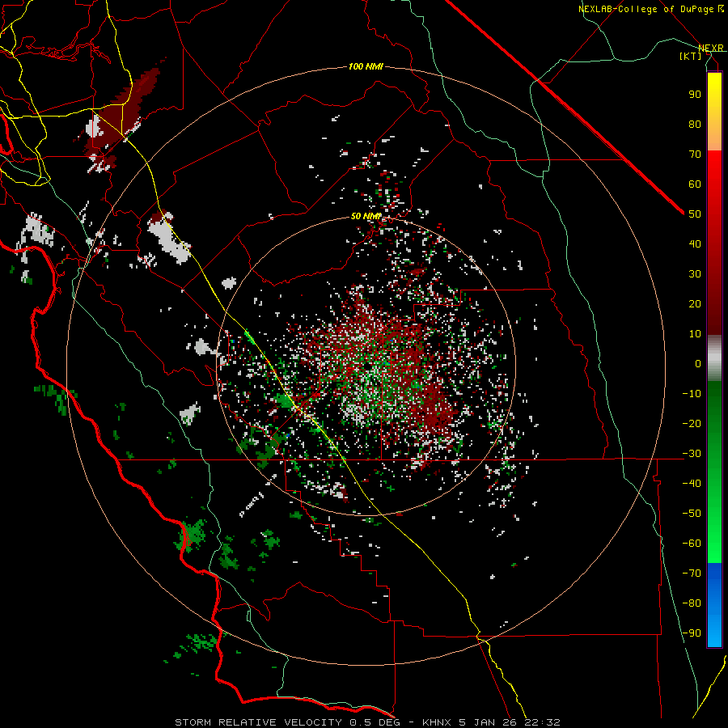Click the "STORM RELATIVE VELOCITY" title text

point(258,722)
